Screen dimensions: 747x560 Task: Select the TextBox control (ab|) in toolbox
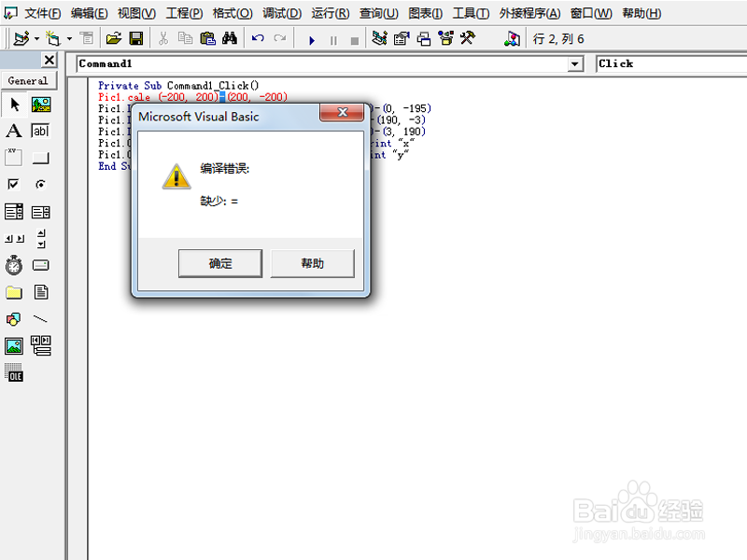(41, 131)
